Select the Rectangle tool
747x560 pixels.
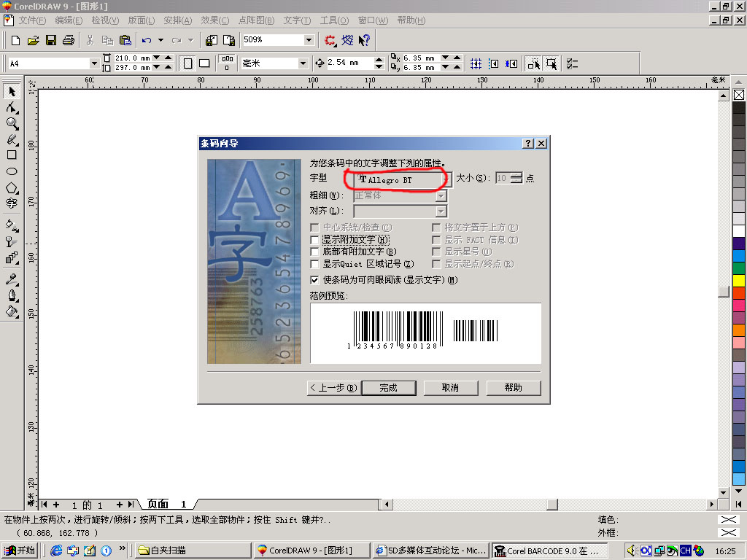(x=12, y=155)
